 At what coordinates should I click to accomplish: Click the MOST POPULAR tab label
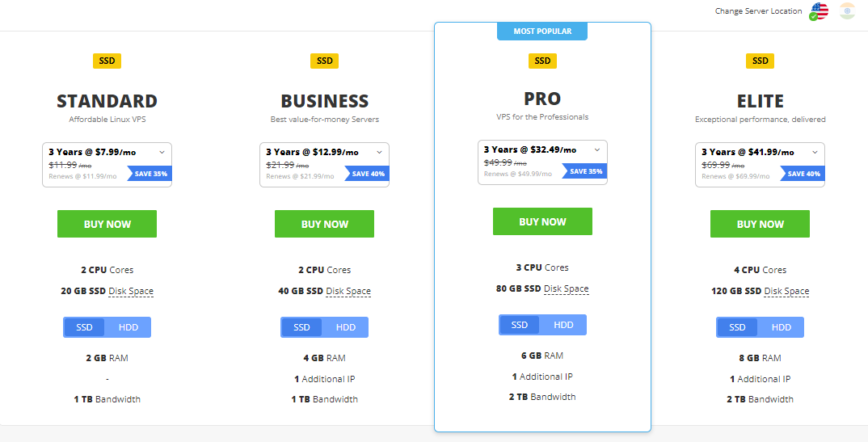pos(542,32)
